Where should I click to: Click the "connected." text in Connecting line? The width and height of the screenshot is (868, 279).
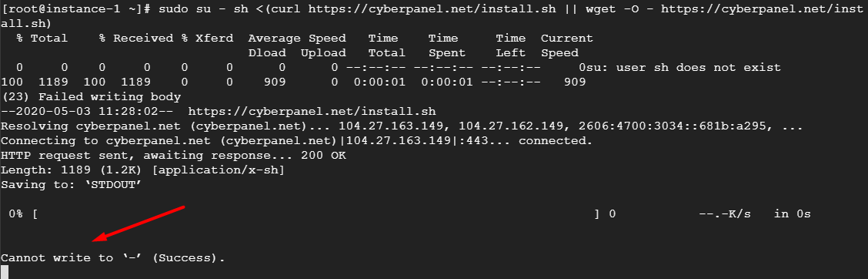click(556, 141)
